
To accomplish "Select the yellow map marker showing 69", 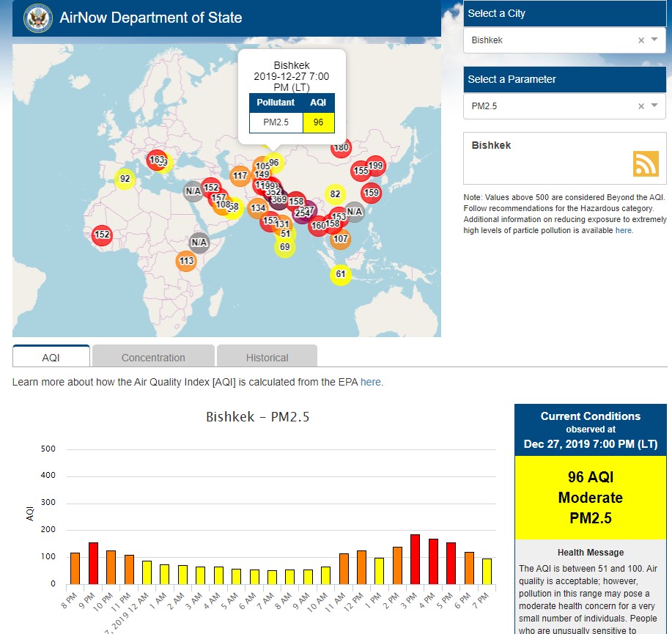I will click(x=284, y=247).
